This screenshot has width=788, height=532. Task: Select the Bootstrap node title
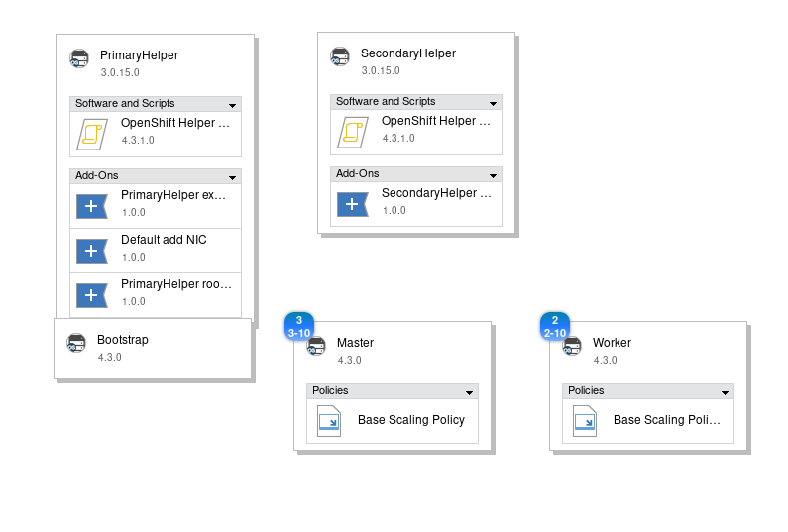(123, 340)
